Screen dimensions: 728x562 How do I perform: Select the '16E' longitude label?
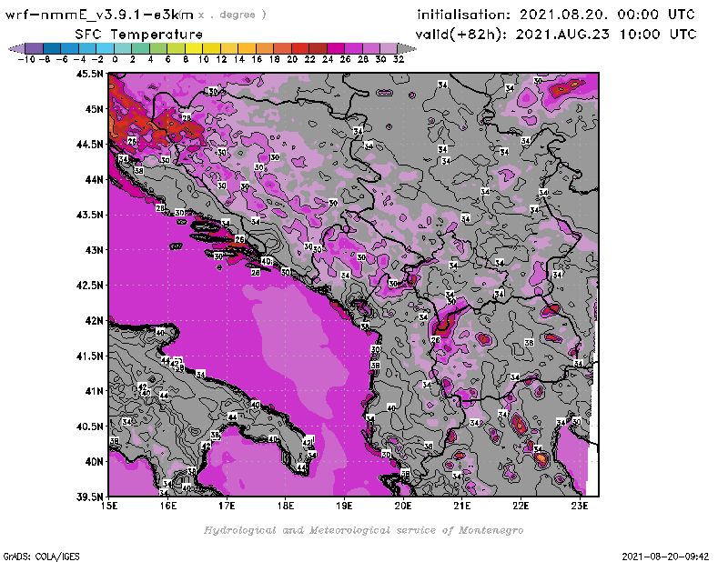pyautogui.click(x=168, y=506)
